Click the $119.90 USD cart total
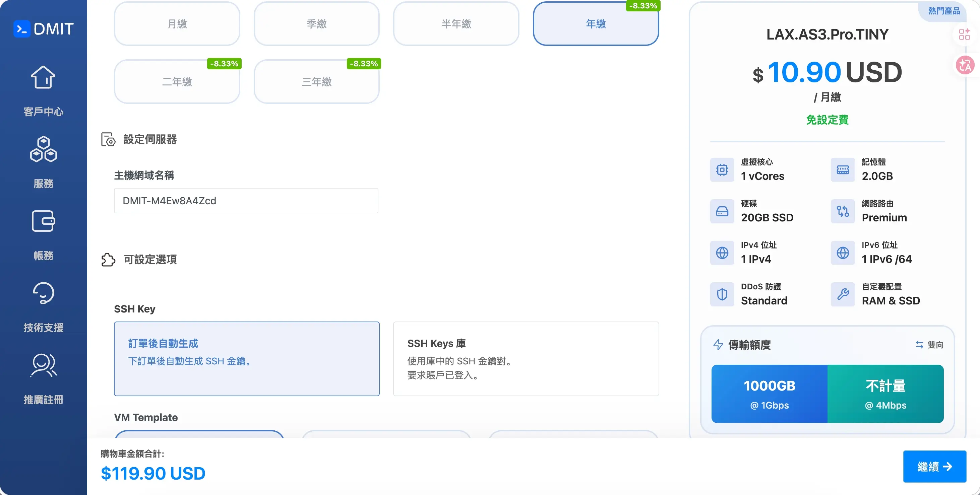 pyautogui.click(x=153, y=473)
